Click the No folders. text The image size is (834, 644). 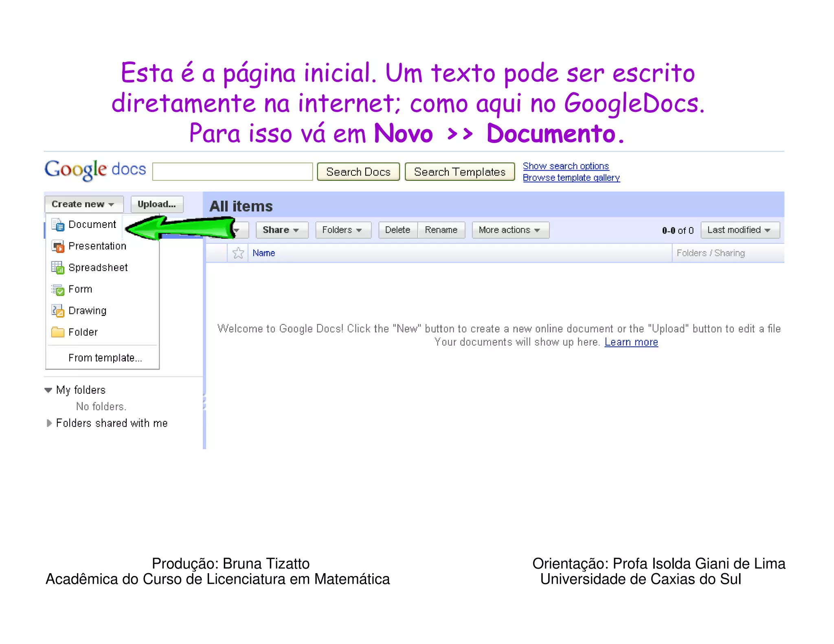click(101, 407)
